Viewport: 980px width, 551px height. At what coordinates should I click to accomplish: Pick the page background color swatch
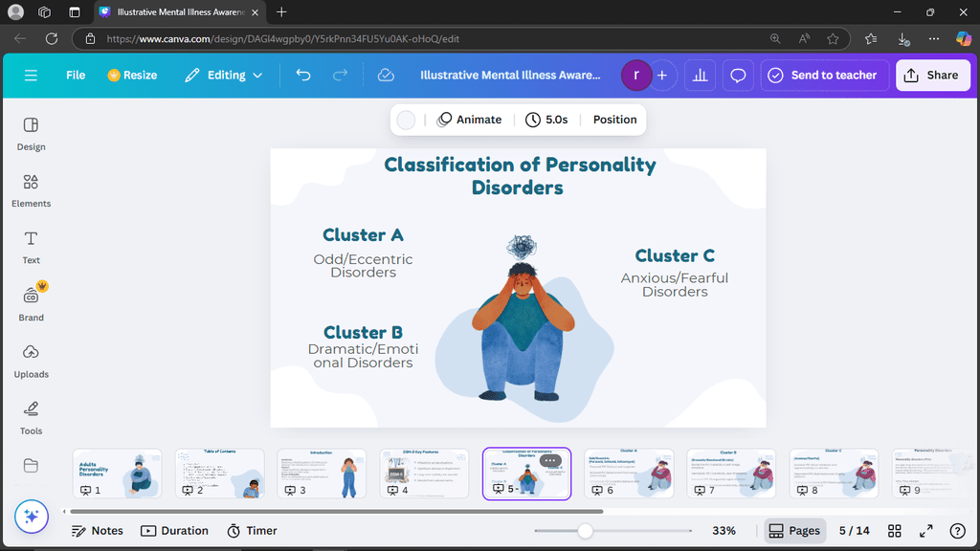click(x=406, y=120)
